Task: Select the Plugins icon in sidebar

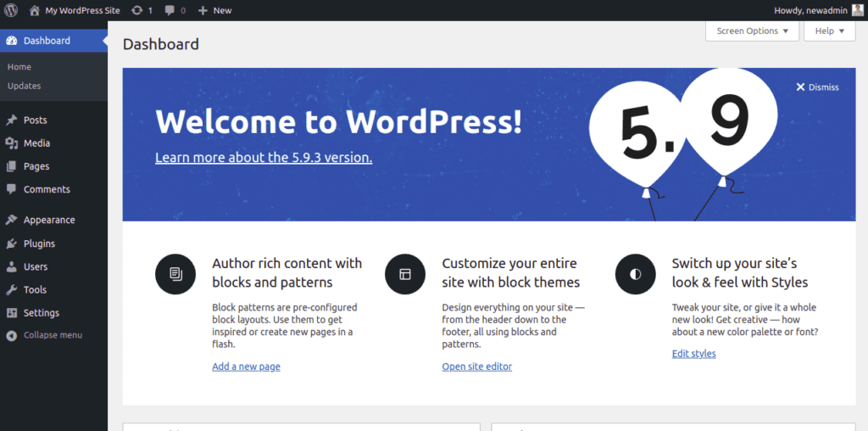Action: coord(11,243)
